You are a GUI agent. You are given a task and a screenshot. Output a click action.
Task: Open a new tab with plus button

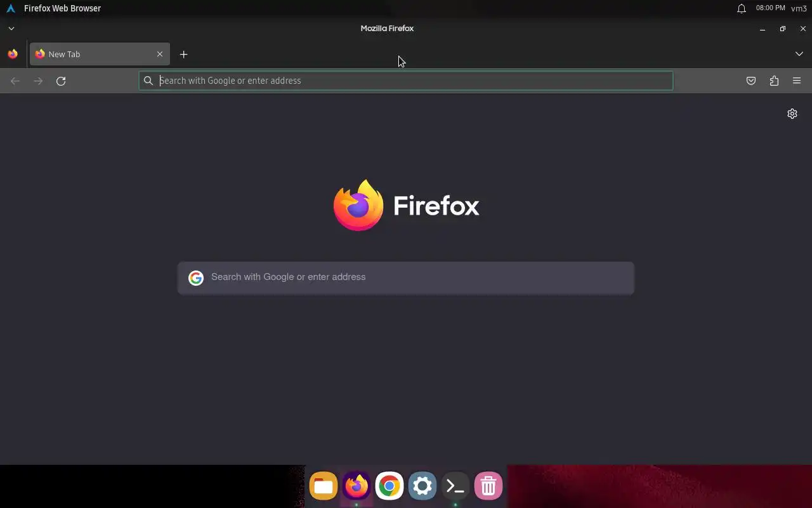[x=183, y=54]
